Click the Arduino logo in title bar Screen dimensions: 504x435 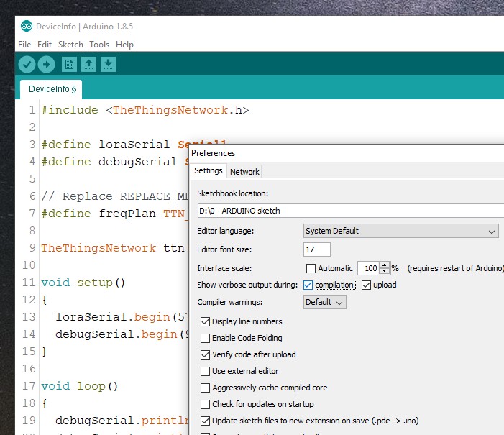[27, 26]
